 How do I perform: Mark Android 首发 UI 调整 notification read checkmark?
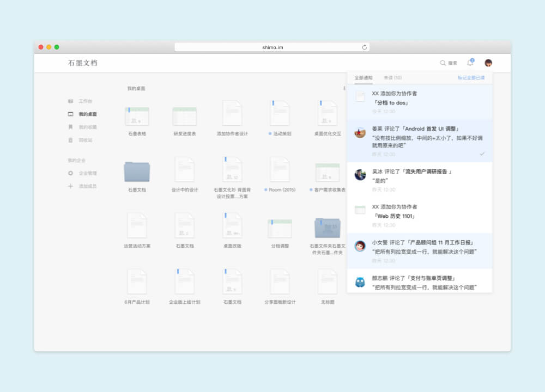pos(482,154)
